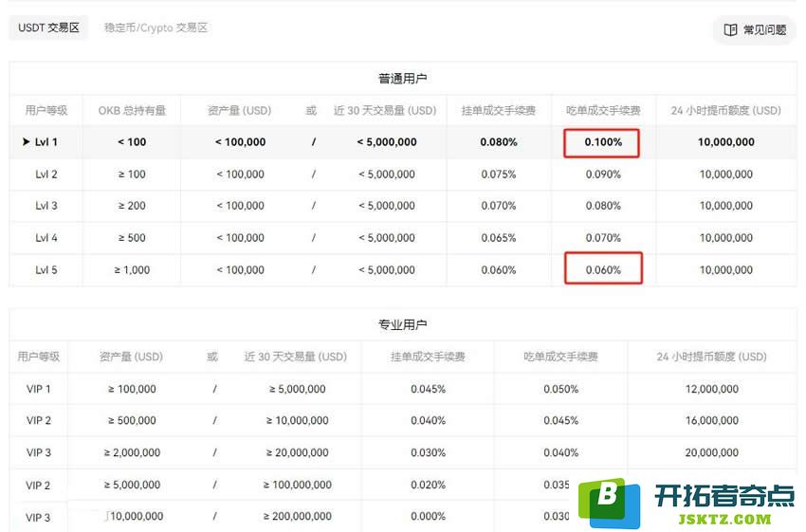Click 24 小时提币额度 header in 专业用户 table
The height and width of the screenshot is (532, 806).
pos(711,357)
